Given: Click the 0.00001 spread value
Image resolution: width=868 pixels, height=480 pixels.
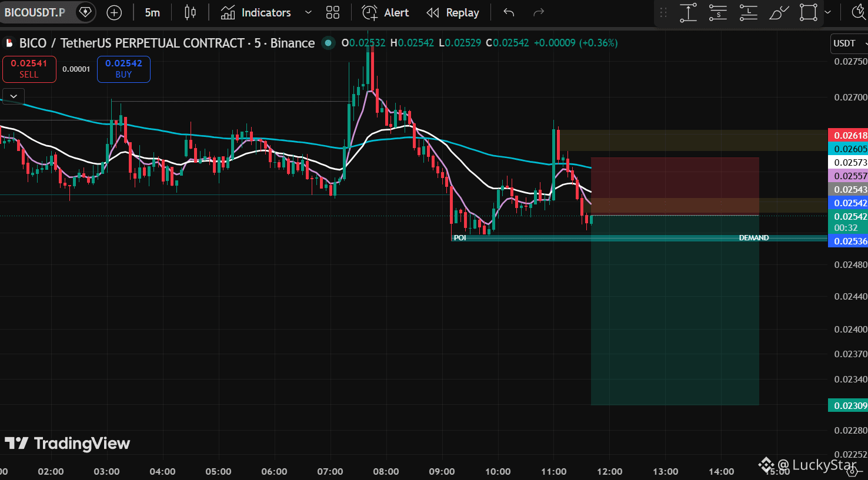Looking at the screenshot, I should coord(76,69).
